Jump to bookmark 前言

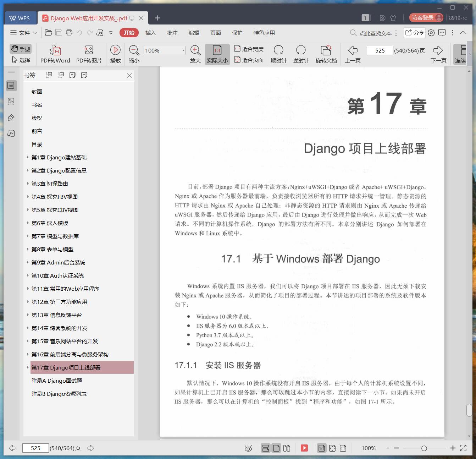click(37, 131)
